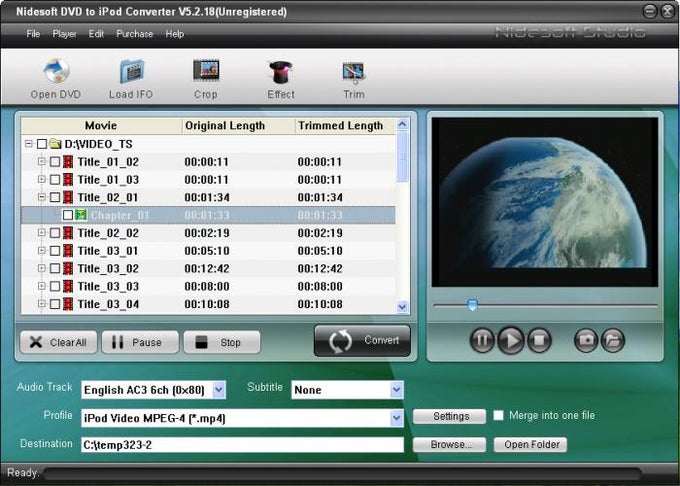Click the Movie column header
680x486 pixels.
[101, 126]
